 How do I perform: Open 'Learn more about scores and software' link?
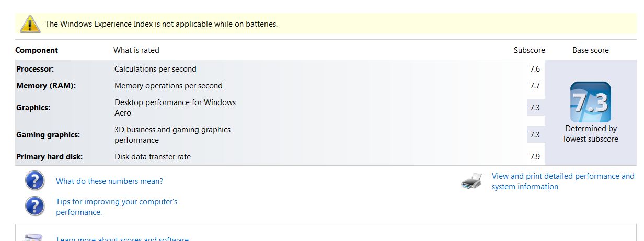click(x=122, y=239)
